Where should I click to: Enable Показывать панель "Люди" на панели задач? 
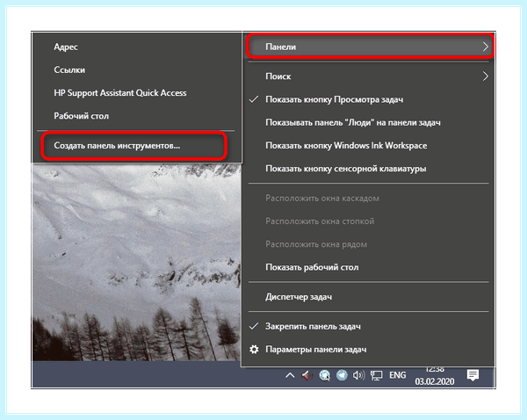(368, 123)
